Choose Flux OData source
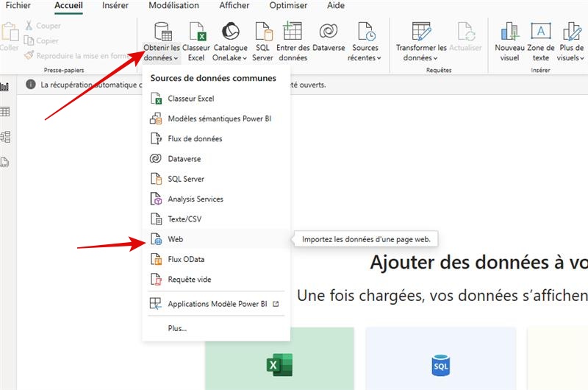Image resolution: width=588 pixels, height=390 pixels. tap(216, 259)
